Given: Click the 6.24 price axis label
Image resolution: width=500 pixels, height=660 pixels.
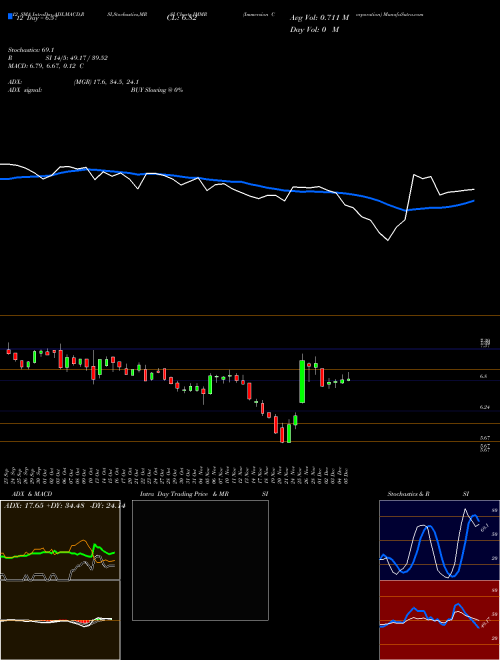Looking at the screenshot, I should 485,407.
